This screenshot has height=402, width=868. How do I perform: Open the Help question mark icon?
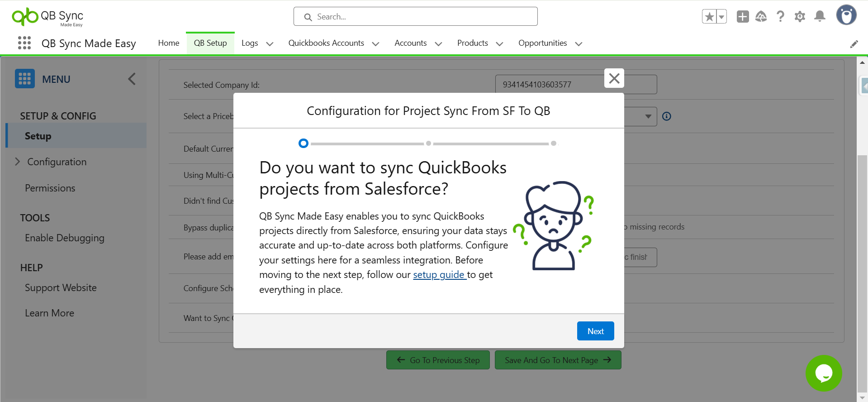pyautogui.click(x=780, y=17)
